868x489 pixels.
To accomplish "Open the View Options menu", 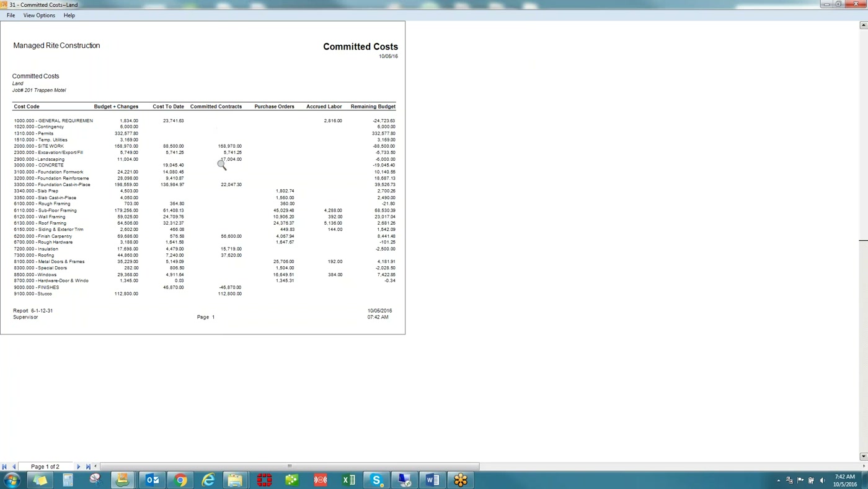I will click(x=39, y=16).
